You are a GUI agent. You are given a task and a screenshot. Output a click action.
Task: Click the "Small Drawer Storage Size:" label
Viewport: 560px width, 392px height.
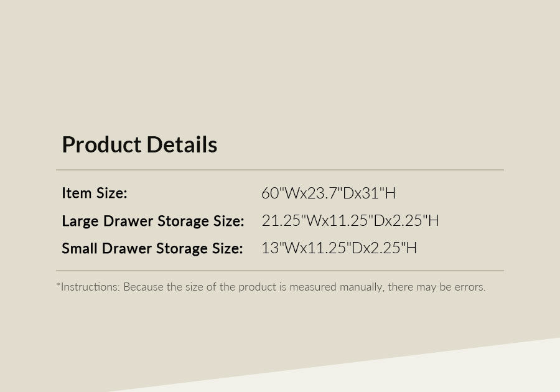[152, 248]
